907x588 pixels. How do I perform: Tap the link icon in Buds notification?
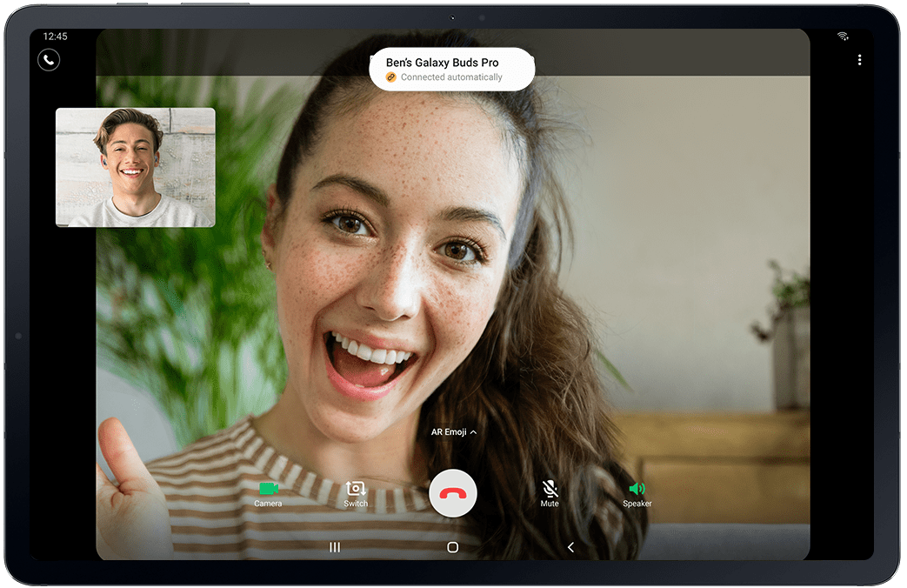pos(391,77)
